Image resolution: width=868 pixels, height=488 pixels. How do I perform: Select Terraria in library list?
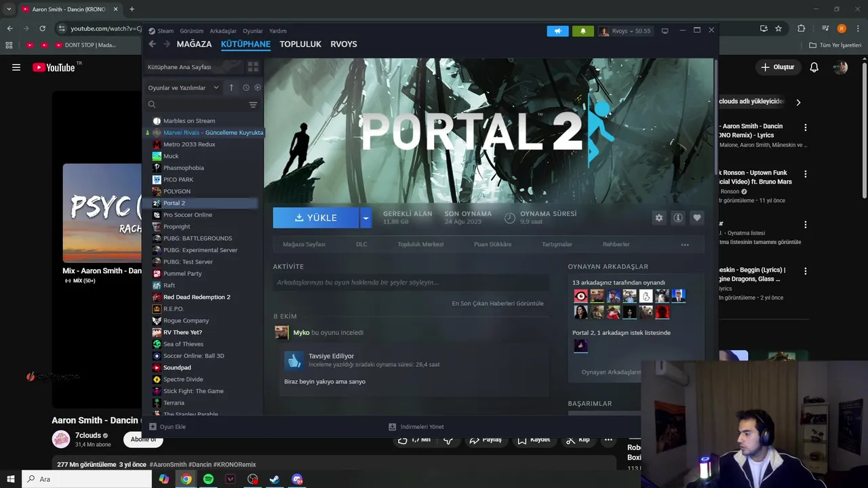click(x=174, y=403)
